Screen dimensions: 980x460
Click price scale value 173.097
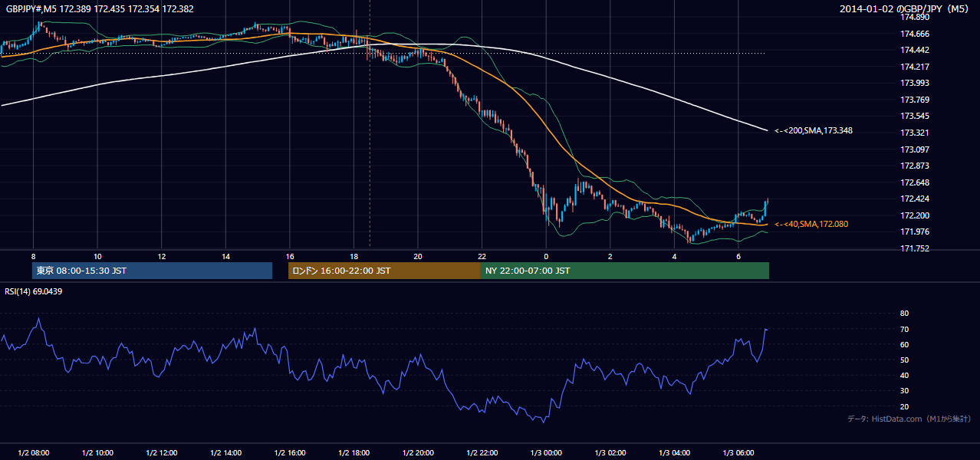(914, 149)
